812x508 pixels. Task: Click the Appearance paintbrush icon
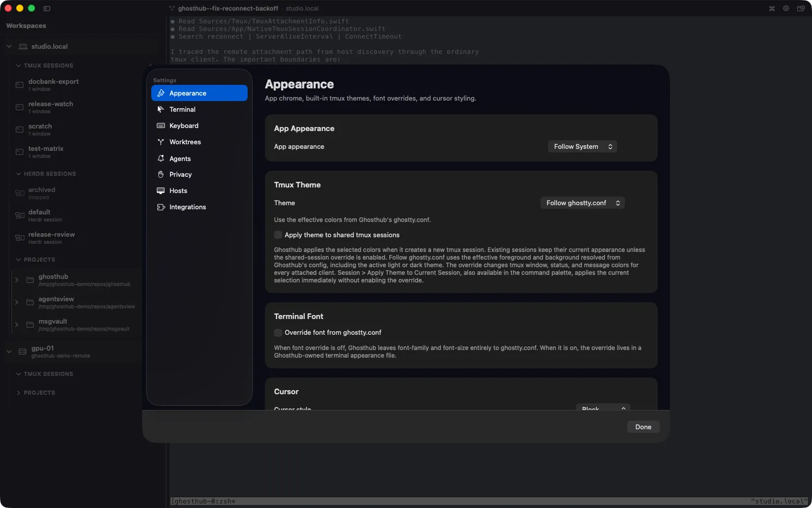(161, 93)
